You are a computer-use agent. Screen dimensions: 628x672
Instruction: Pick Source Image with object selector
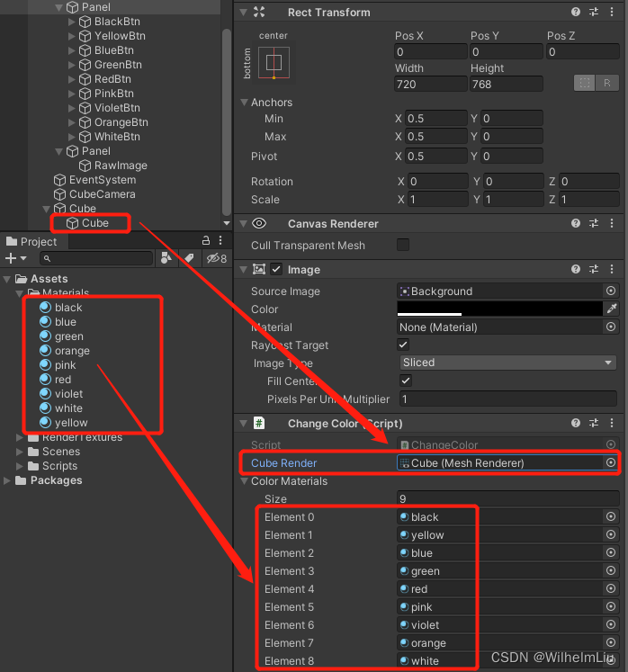point(611,291)
